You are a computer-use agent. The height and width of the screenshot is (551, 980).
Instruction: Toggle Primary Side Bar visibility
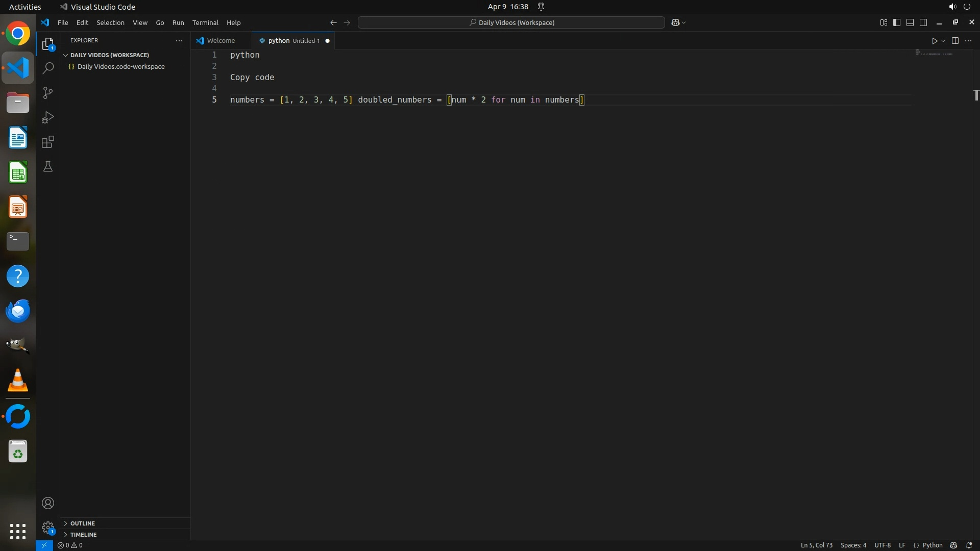(897, 22)
